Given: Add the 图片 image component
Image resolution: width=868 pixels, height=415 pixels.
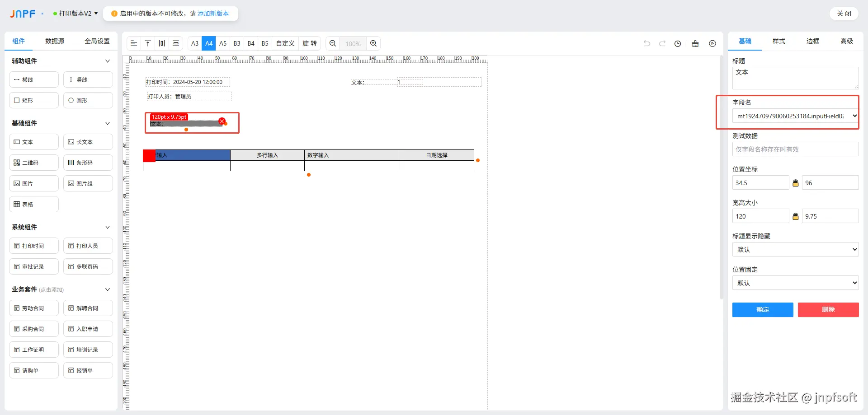Looking at the screenshot, I should click(x=34, y=183).
